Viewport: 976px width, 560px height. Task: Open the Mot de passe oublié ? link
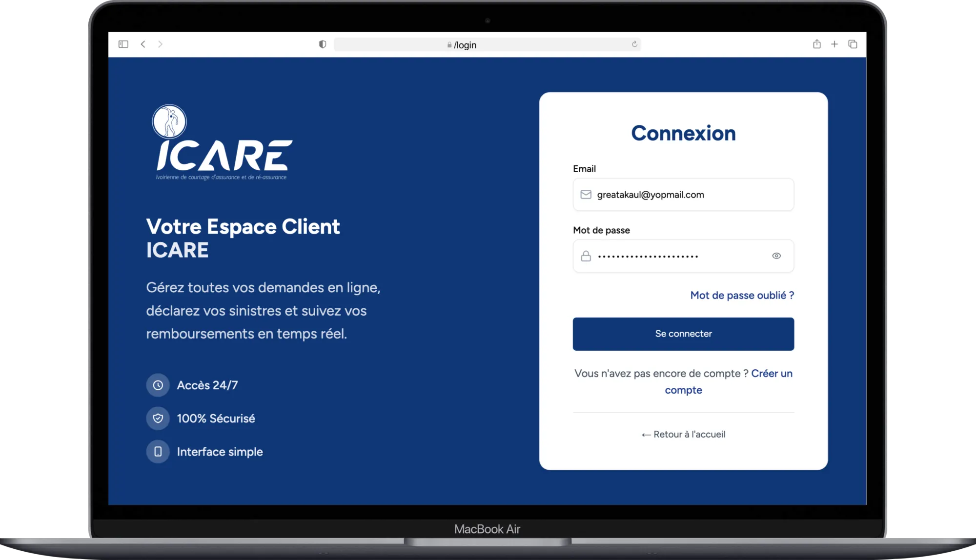742,295
